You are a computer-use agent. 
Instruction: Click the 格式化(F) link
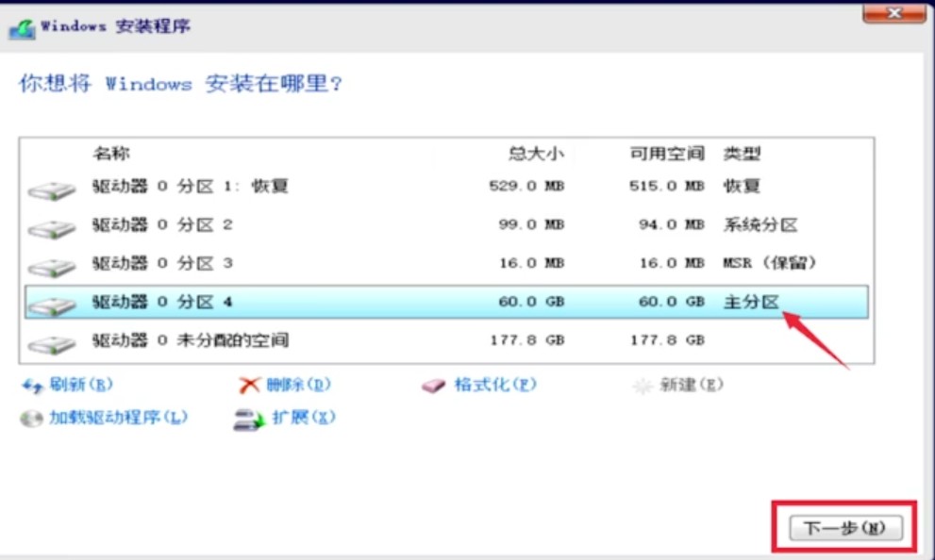tap(495, 385)
